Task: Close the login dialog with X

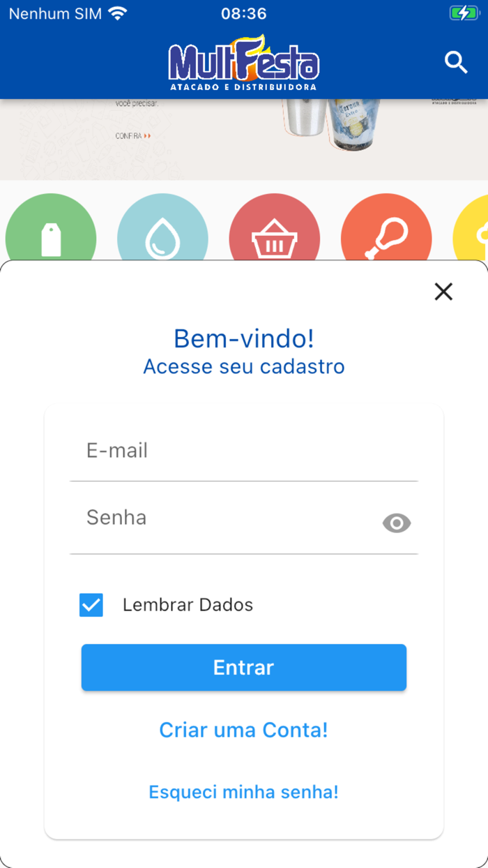Action: point(443,292)
